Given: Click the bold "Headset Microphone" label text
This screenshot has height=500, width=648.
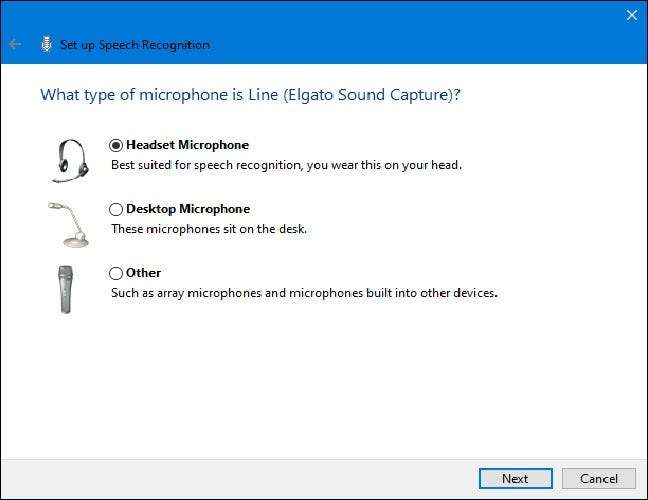Looking at the screenshot, I should pos(187,145).
